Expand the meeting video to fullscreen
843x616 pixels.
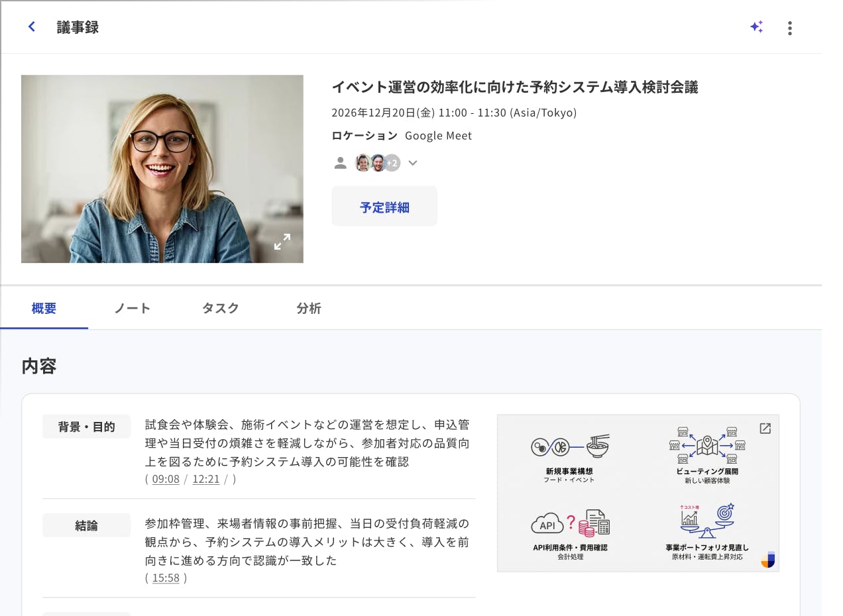[x=282, y=242]
